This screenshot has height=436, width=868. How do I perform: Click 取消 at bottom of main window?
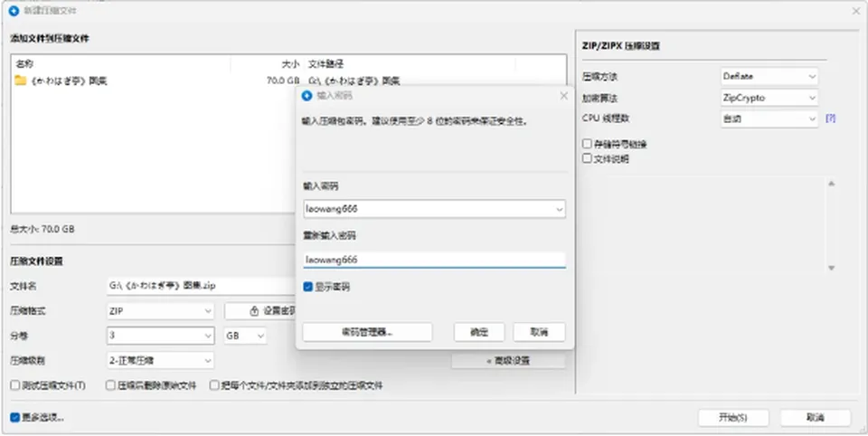816,418
